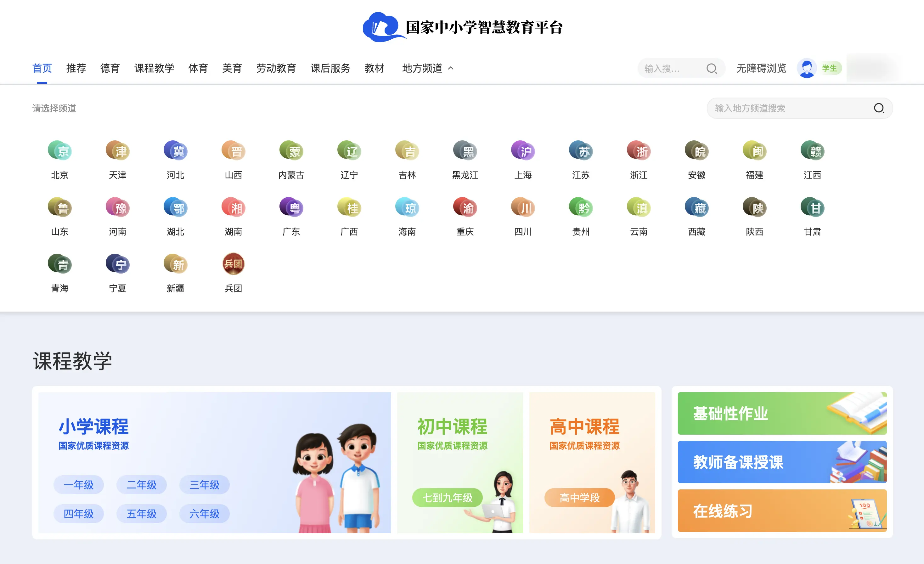Image resolution: width=924 pixels, height=564 pixels.
Task: Open the 北京 channel icon
Action: pos(59,151)
